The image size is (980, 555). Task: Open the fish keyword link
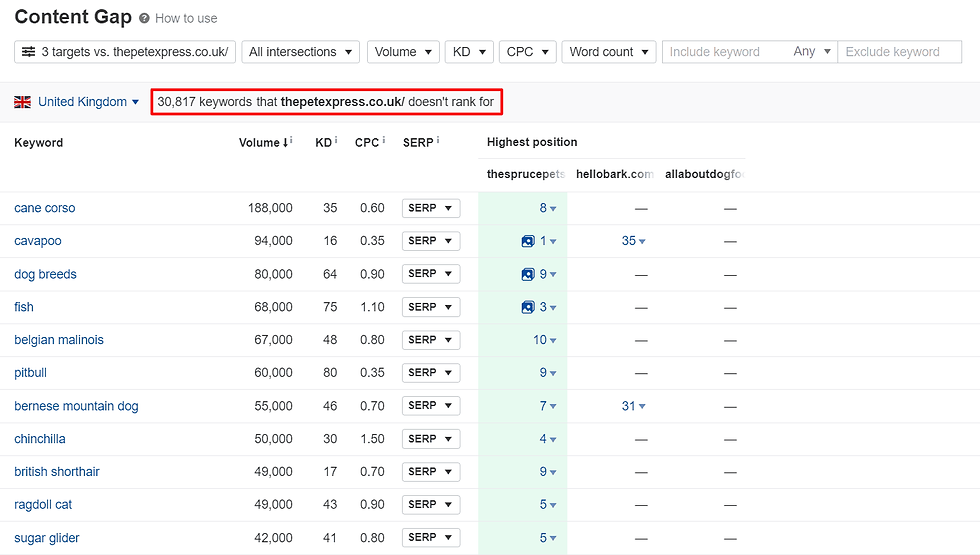[x=24, y=308]
